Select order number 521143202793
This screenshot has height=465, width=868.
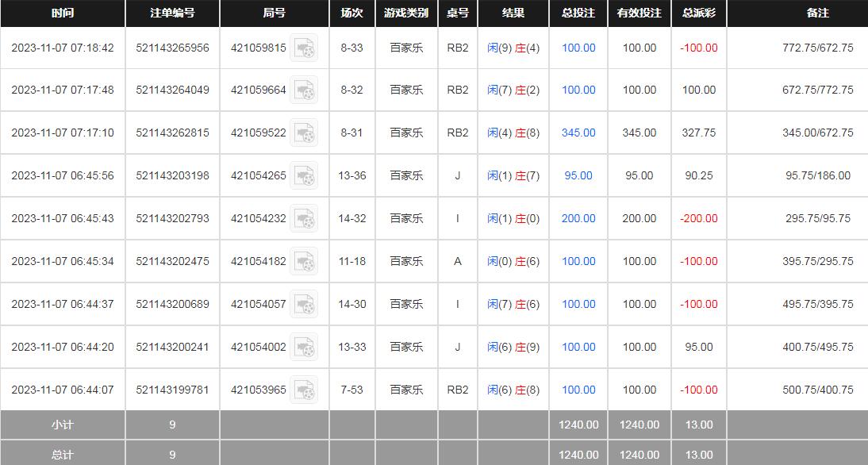[173, 219]
